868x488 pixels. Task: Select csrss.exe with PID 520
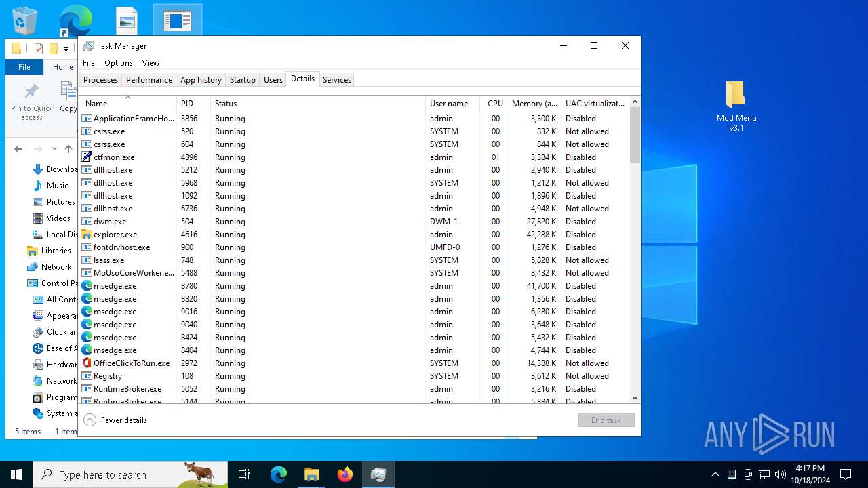pos(354,131)
